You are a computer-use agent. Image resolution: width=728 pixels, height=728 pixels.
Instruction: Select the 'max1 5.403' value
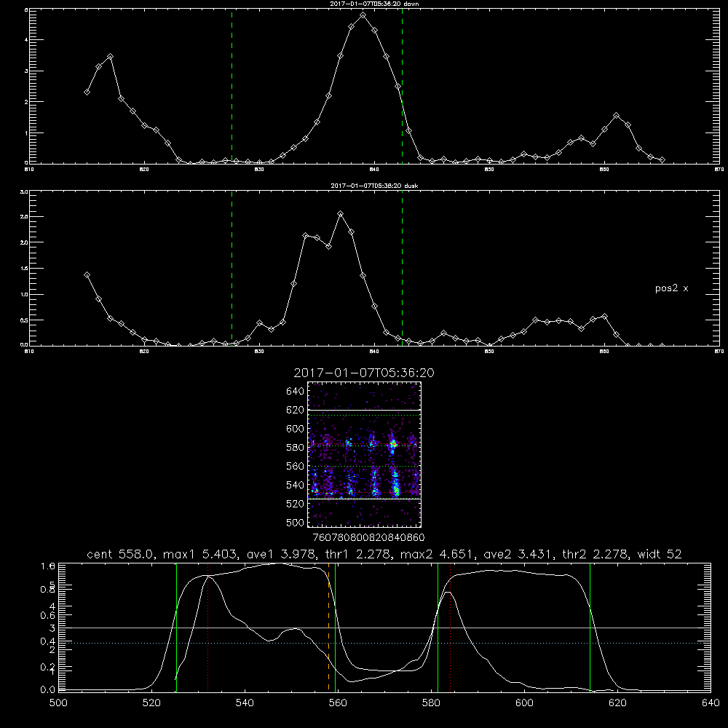(x=201, y=554)
